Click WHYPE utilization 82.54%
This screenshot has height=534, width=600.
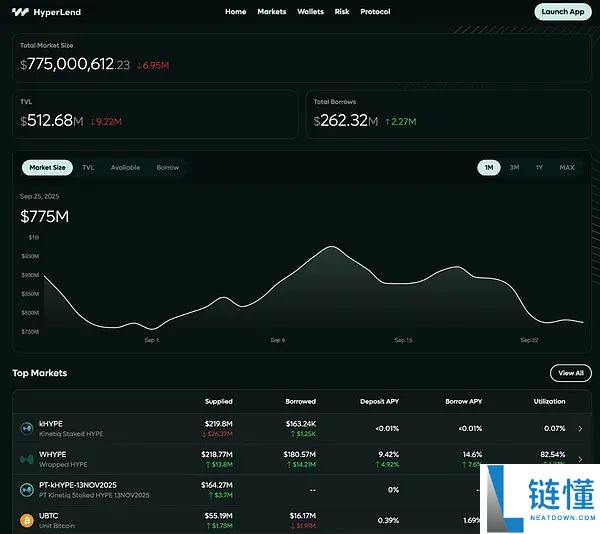[x=553, y=454]
